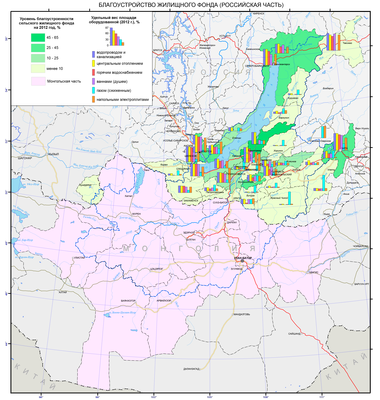
Task: Click the legend heading Удельный вес площади
Action: coord(115,20)
